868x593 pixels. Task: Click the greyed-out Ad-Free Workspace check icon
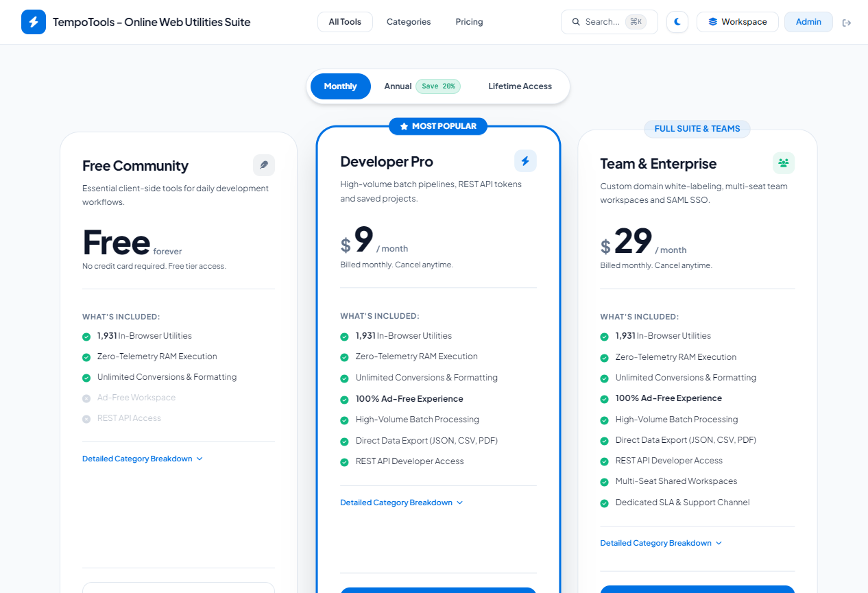86,398
